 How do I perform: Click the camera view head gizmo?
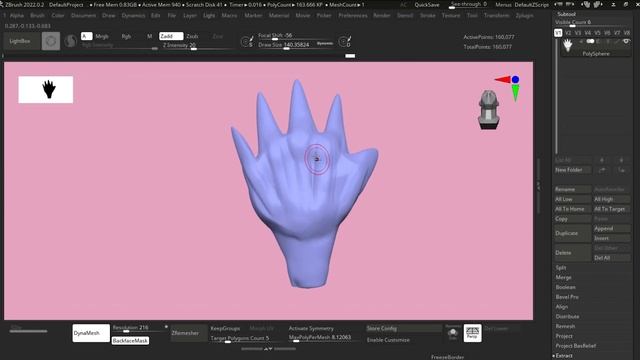pyautogui.click(x=489, y=110)
